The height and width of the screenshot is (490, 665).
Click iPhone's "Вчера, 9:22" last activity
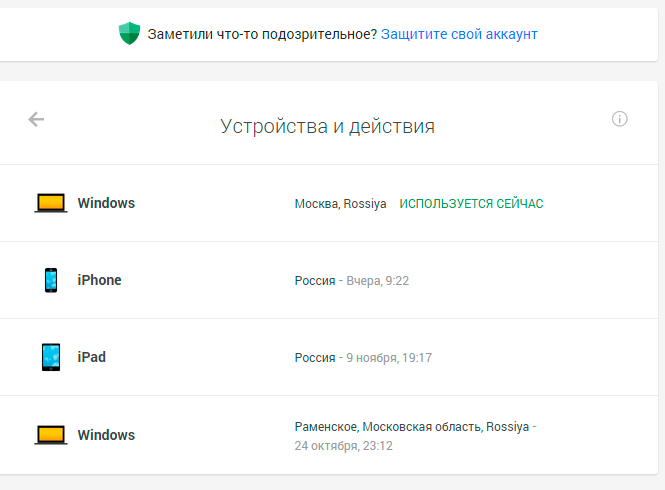(377, 281)
